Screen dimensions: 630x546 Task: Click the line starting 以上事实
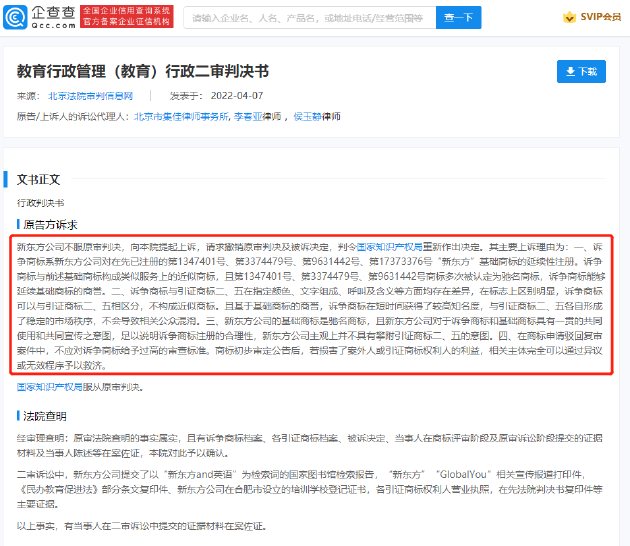[x=141, y=526]
